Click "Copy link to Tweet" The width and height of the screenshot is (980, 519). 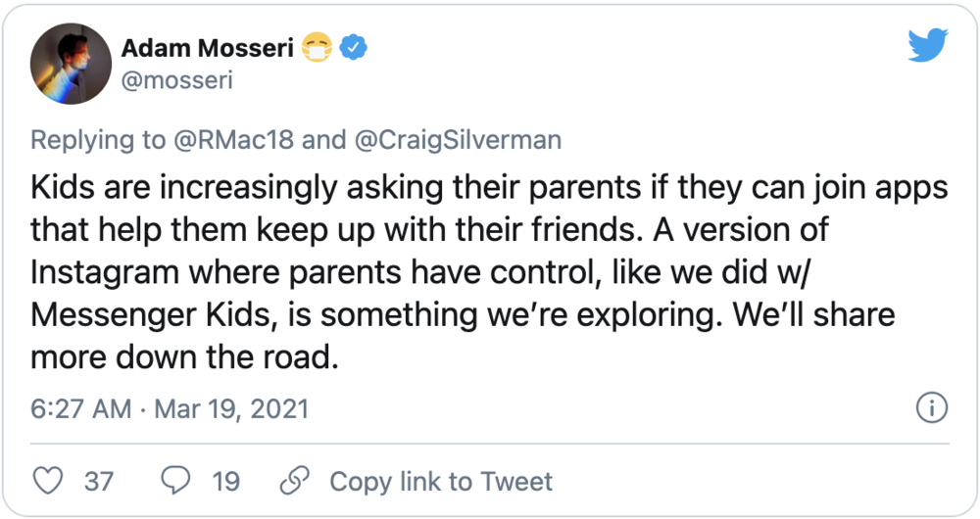coord(441,482)
